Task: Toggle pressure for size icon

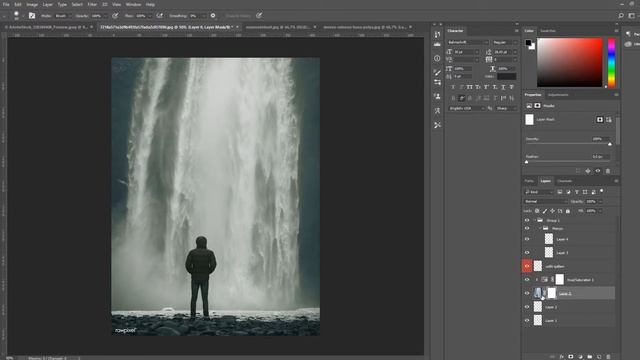Action: (259, 16)
